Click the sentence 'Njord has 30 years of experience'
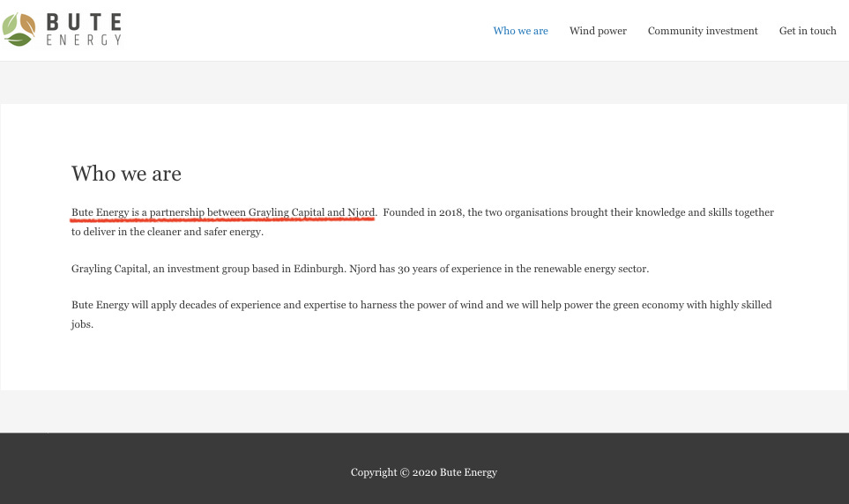 [499, 269]
